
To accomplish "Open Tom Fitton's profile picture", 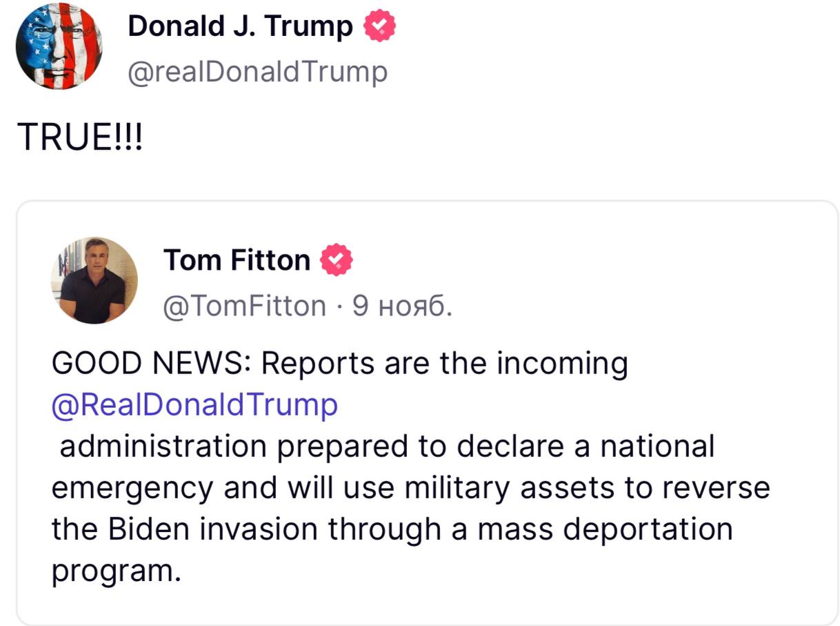I will tap(94, 280).
